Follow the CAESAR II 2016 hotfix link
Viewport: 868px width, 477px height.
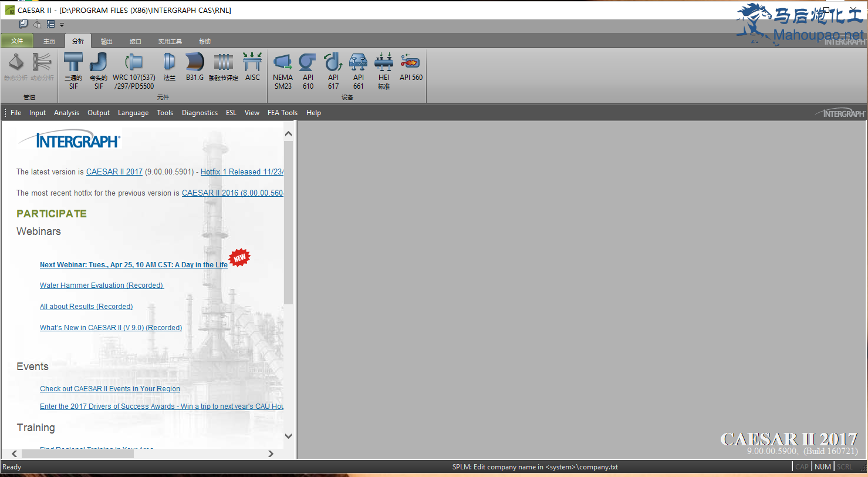pos(233,193)
